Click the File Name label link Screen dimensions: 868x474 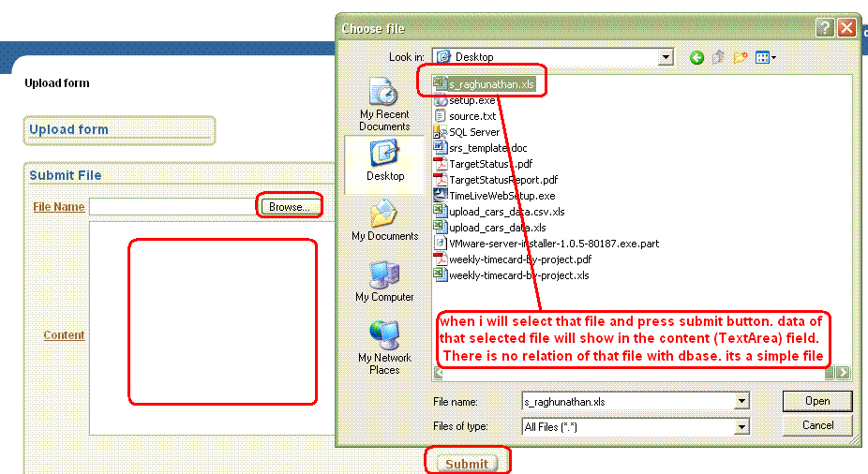pos(58,207)
